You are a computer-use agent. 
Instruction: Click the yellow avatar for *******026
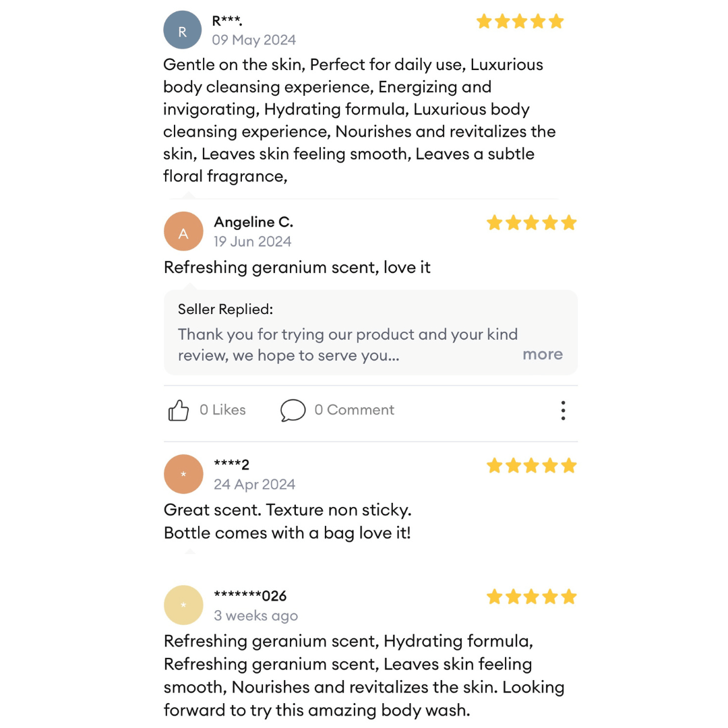coord(183,605)
